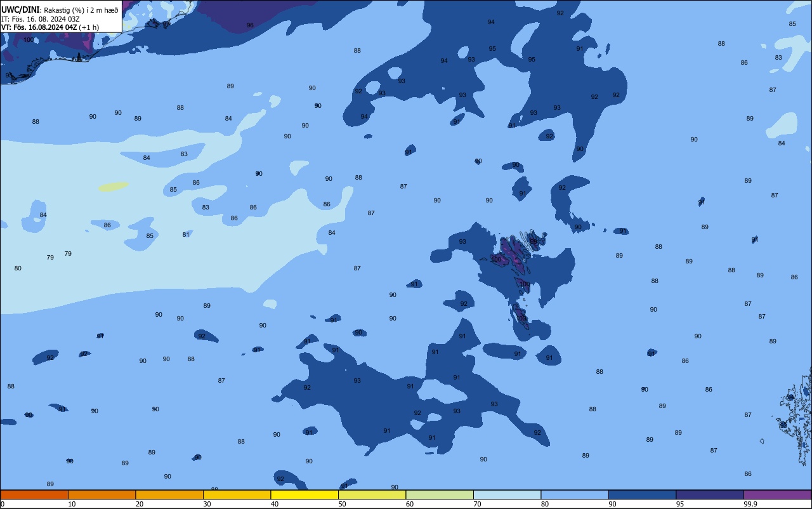
Task: Click the purple legend swatch above 99.9
Action: 777,494
